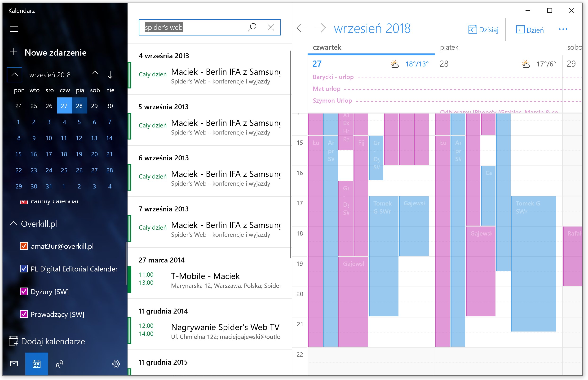This screenshot has height=380, width=588.
Task: Switch to Dzień day view
Action: click(x=530, y=30)
